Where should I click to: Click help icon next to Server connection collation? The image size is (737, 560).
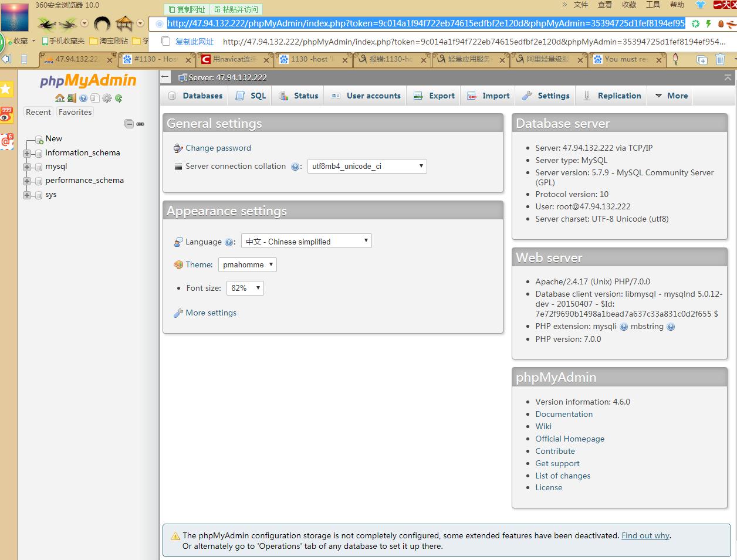click(x=295, y=167)
